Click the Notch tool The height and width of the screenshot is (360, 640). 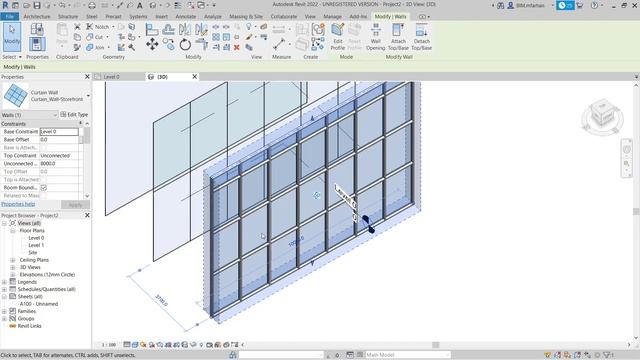(98, 27)
